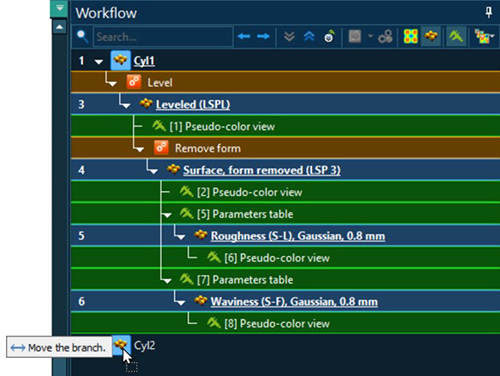Screen dimensions: 500x376
Task: Open the Leveled (LSPL) link
Action: (193, 105)
